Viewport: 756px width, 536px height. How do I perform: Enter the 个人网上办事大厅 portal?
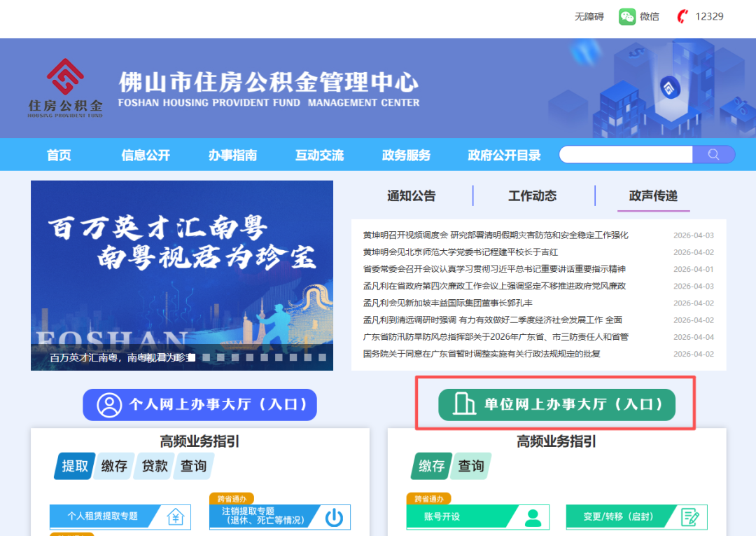point(200,405)
